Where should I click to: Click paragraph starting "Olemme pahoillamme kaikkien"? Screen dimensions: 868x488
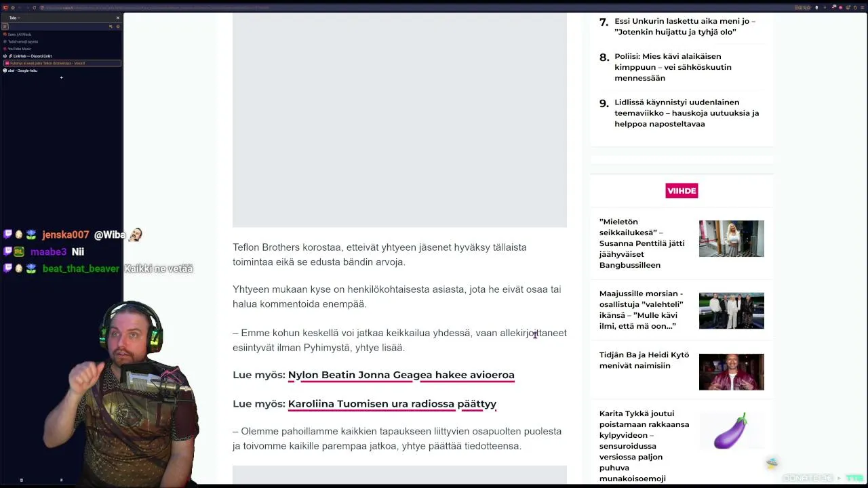pos(397,439)
